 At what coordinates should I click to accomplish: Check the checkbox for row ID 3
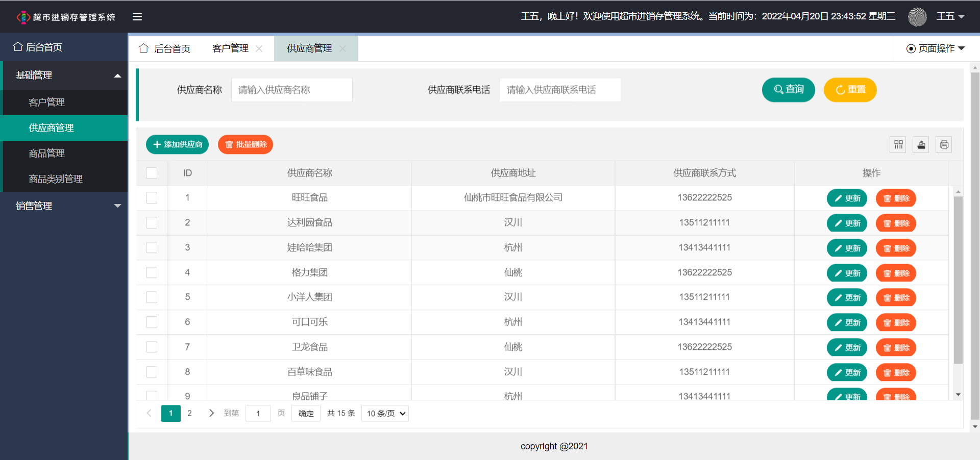152,247
